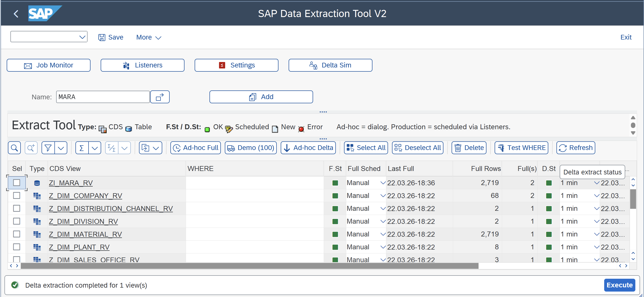Click the export spreadsheet toolbar icon
The height and width of the screenshot is (297, 644).
coord(145,148)
